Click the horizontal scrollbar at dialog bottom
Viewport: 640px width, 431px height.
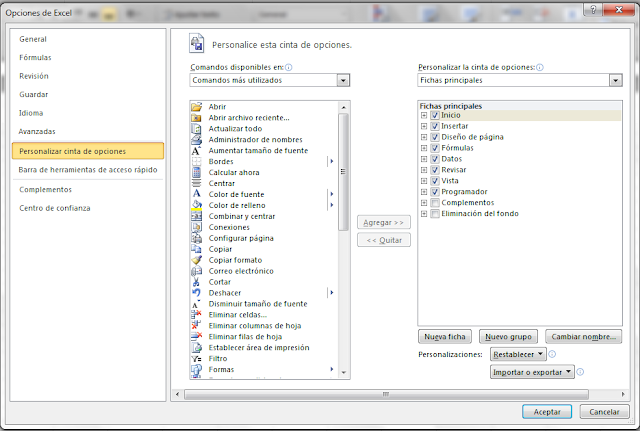point(386,394)
